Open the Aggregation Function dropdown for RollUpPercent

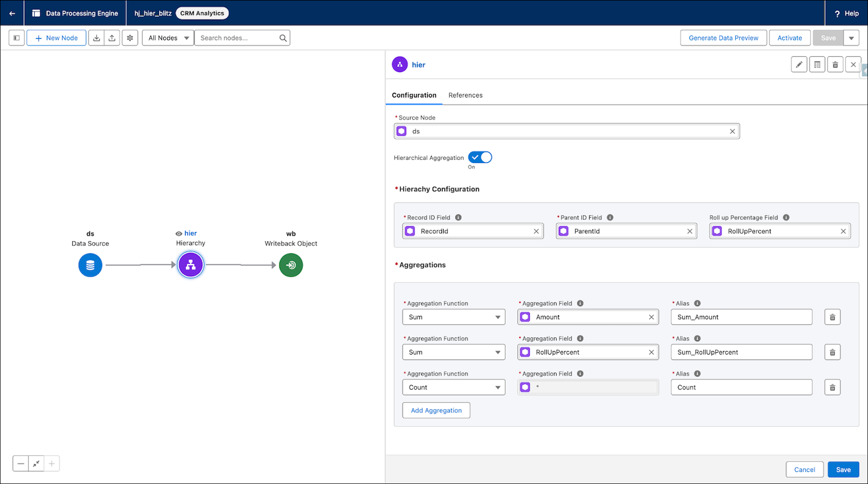pyautogui.click(x=454, y=352)
